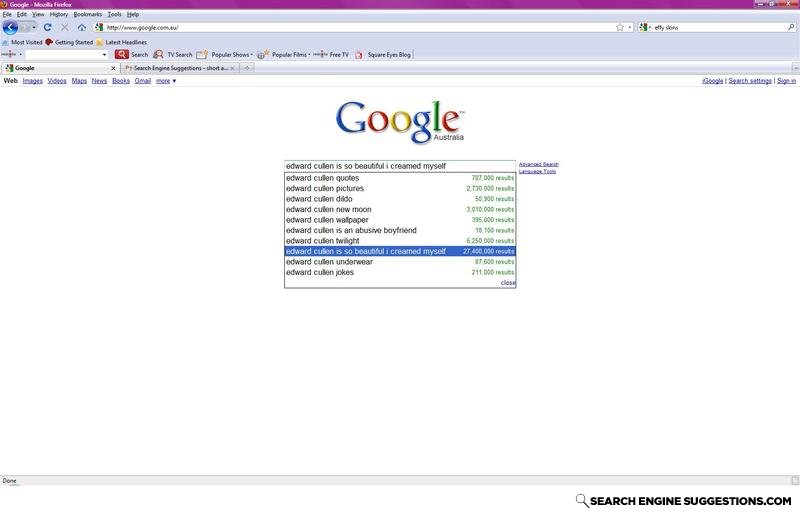Click the red Search toolbar button

coord(131,55)
